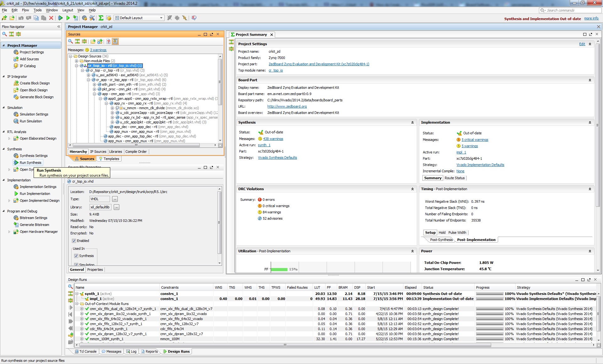The image size is (603, 364).
Task: Switch to Post-Synthesis timing tab
Action: [x=441, y=240]
